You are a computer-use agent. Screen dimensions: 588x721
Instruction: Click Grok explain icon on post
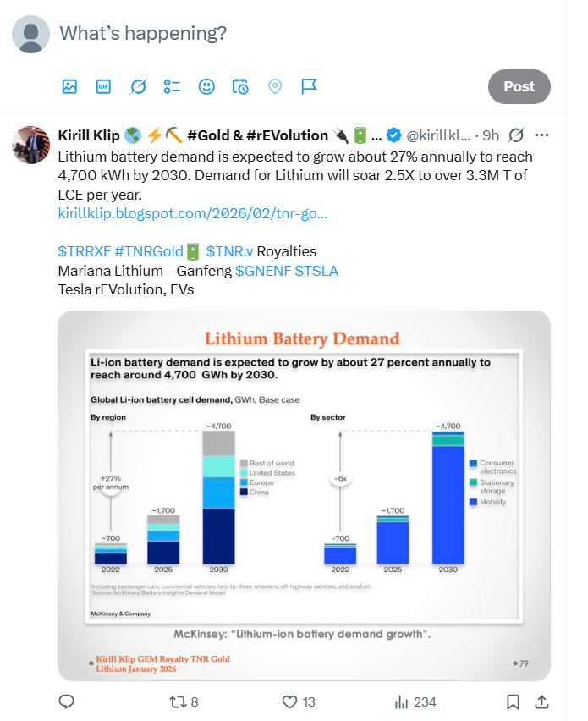[x=515, y=135]
